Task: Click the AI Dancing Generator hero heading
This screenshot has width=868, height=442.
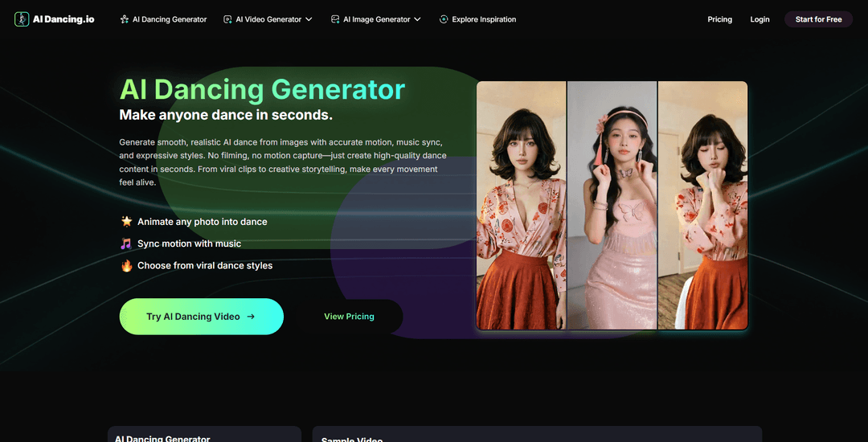Action: pos(262,89)
